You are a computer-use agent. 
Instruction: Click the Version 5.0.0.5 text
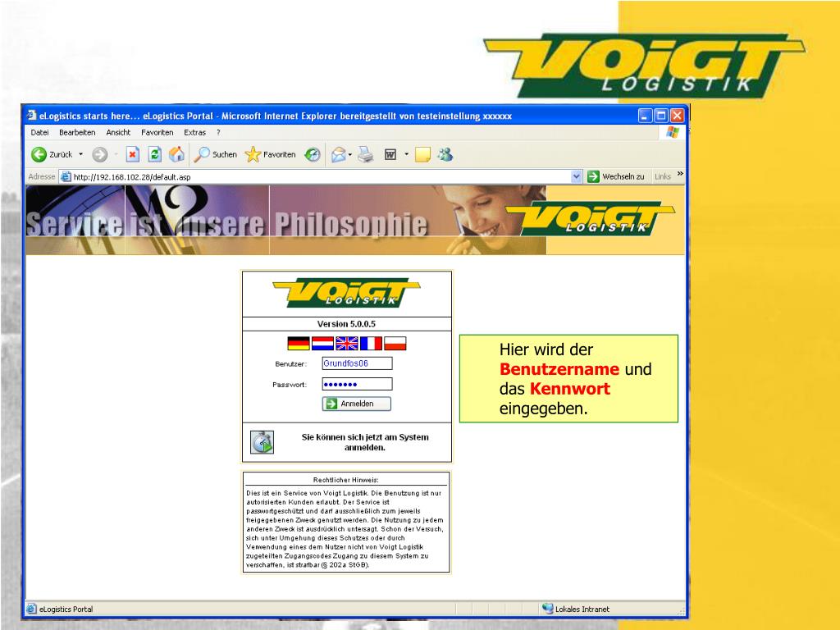347,324
